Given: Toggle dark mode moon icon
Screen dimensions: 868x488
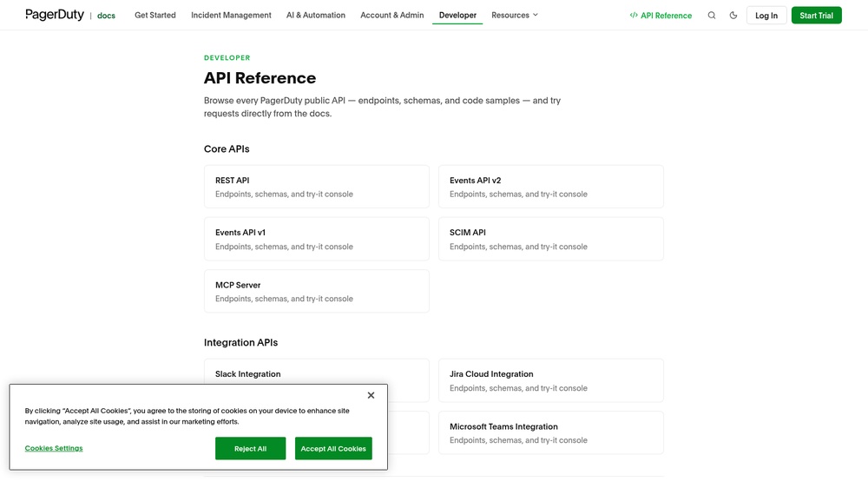Looking at the screenshot, I should tap(733, 16).
